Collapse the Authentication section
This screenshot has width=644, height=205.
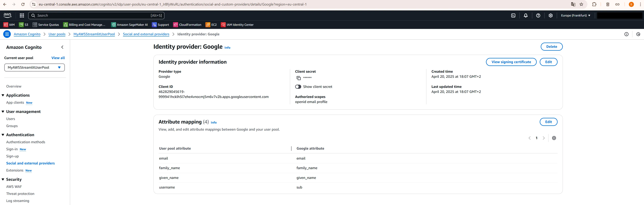(3, 135)
